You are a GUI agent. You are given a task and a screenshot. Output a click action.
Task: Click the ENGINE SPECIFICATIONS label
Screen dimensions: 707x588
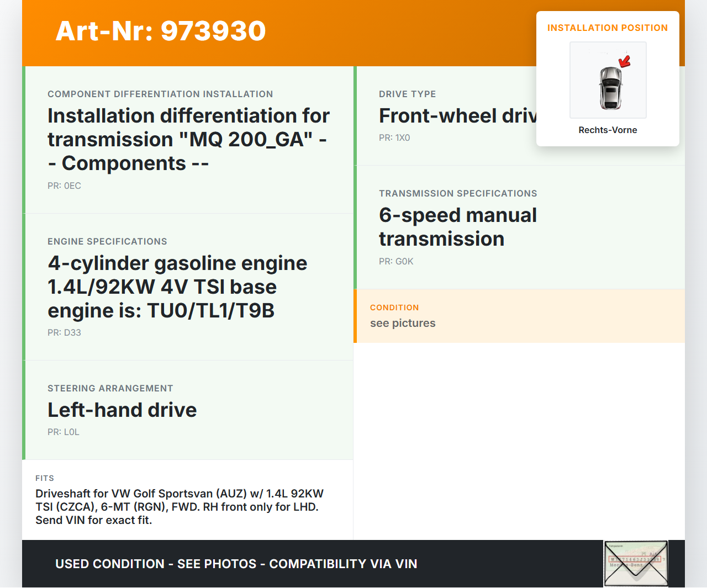[x=107, y=241]
